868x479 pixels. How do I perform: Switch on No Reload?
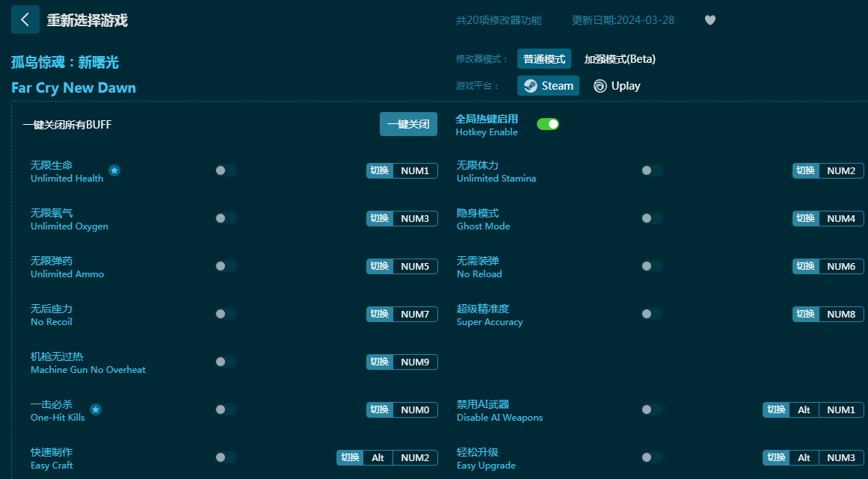(651, 266)
